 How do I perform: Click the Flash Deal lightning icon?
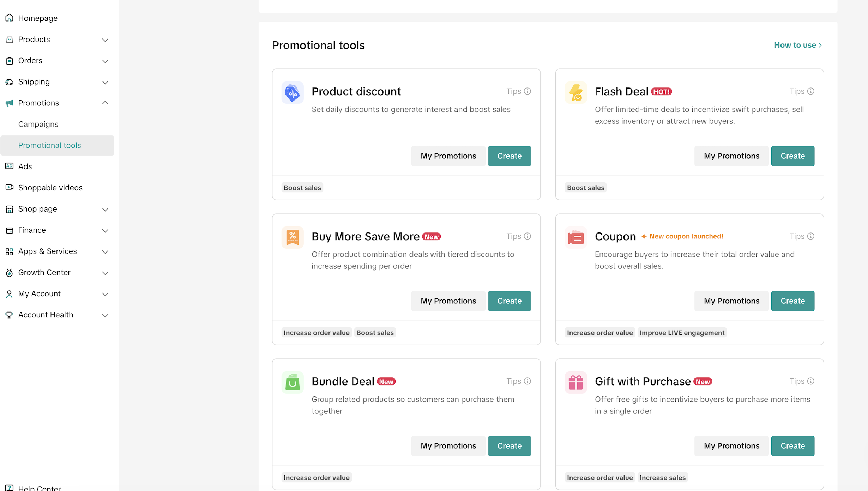coord(575,92)
